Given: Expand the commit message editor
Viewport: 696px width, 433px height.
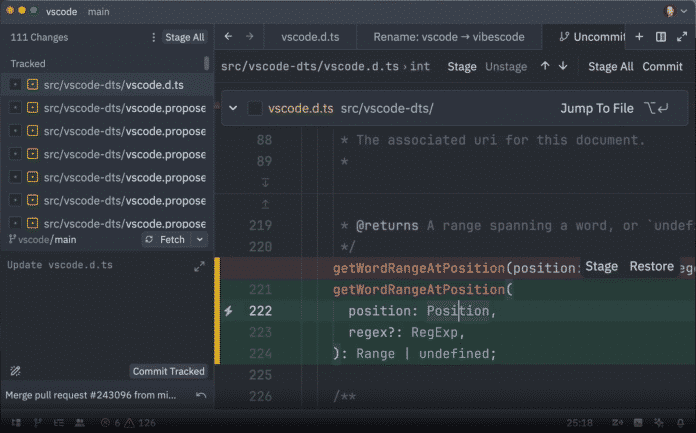Looking at the screenshot, I should [199, 267].
